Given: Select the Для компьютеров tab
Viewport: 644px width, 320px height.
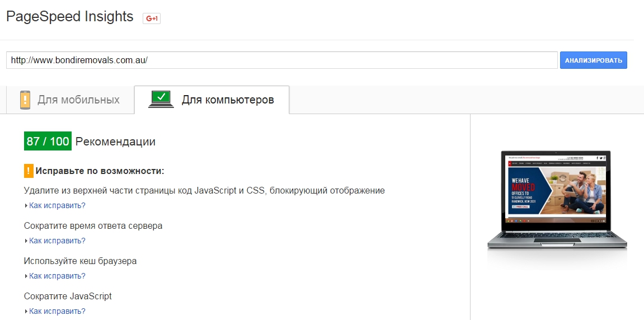Looking at the screenshot, I should pyautogui.click(x=211, y=100).
